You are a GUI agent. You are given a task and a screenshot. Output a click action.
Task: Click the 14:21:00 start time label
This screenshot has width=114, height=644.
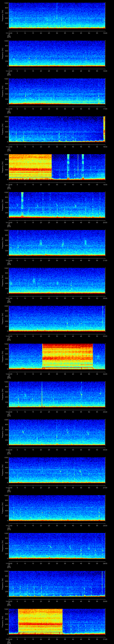(x=9, y=298)
